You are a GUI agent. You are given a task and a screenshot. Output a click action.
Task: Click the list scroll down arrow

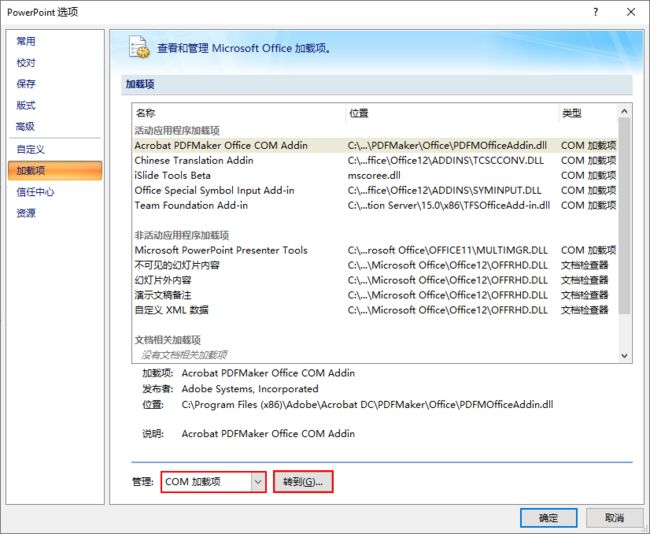(x=624, y=356)
